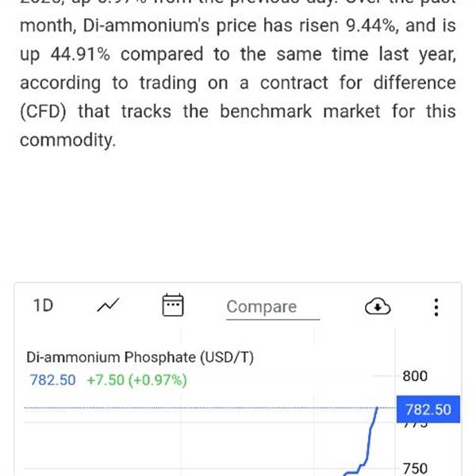Click the 750 price axis label
476x476 pixels.
[415, 468]
